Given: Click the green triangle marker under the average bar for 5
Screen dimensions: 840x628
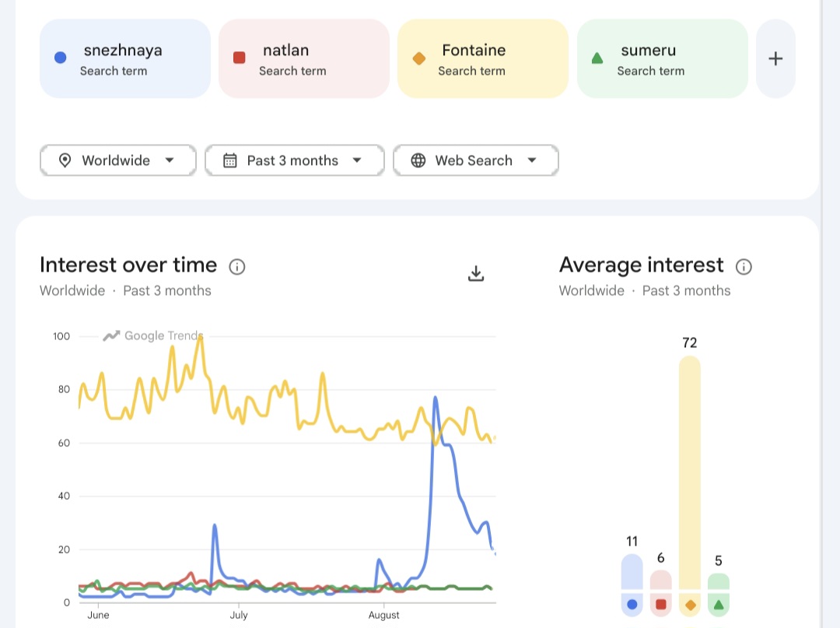Looking at the screenshot, I should [x=719, y=605].
